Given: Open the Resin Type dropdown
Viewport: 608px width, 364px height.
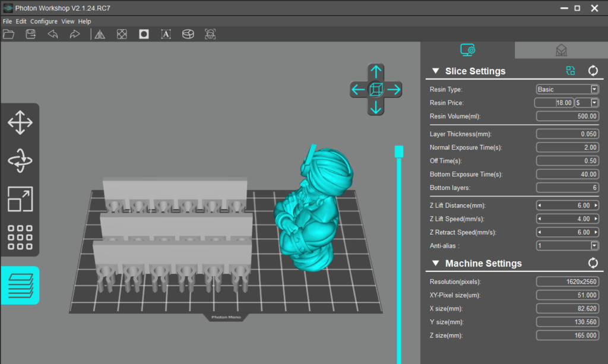Looking at the screenshot, I should [594, 90].
